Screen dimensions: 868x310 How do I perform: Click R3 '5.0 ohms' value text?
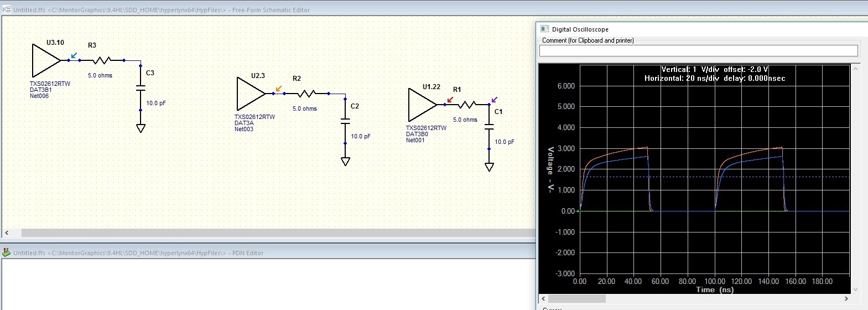pyautogui.click(x=100, y=75)
